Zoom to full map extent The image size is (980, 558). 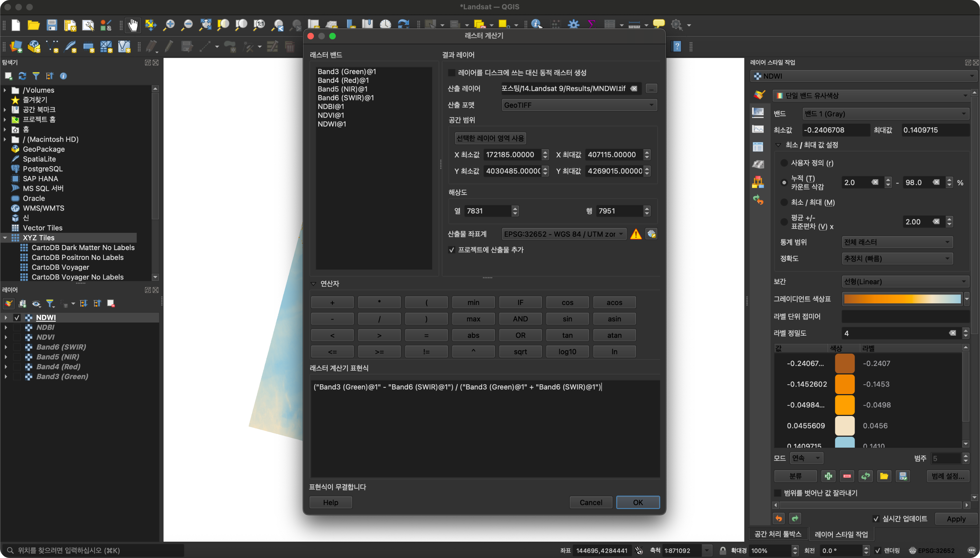[205, 24]
